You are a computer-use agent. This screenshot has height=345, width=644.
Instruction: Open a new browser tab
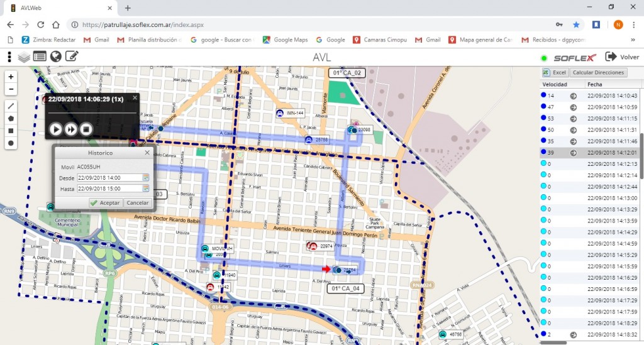point(127,8)
